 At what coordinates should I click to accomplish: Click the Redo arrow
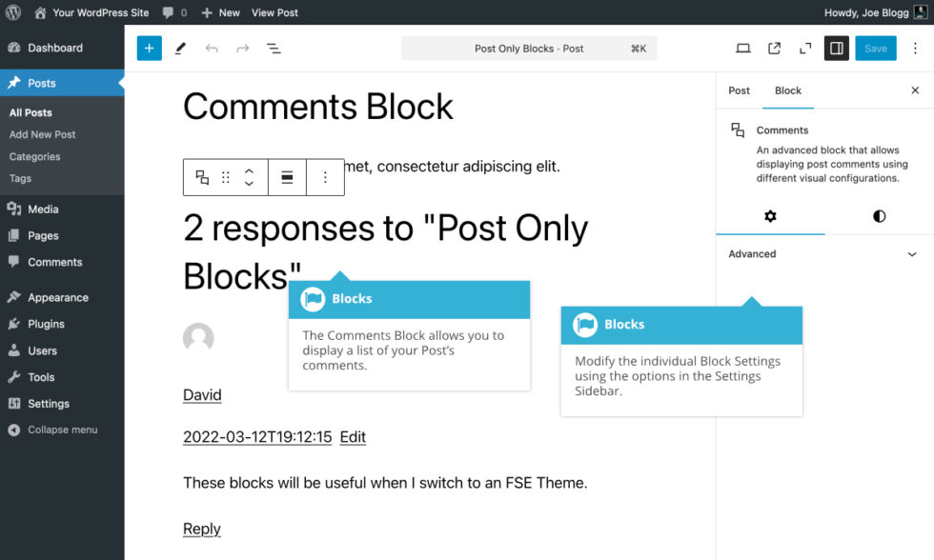point(242,49)
